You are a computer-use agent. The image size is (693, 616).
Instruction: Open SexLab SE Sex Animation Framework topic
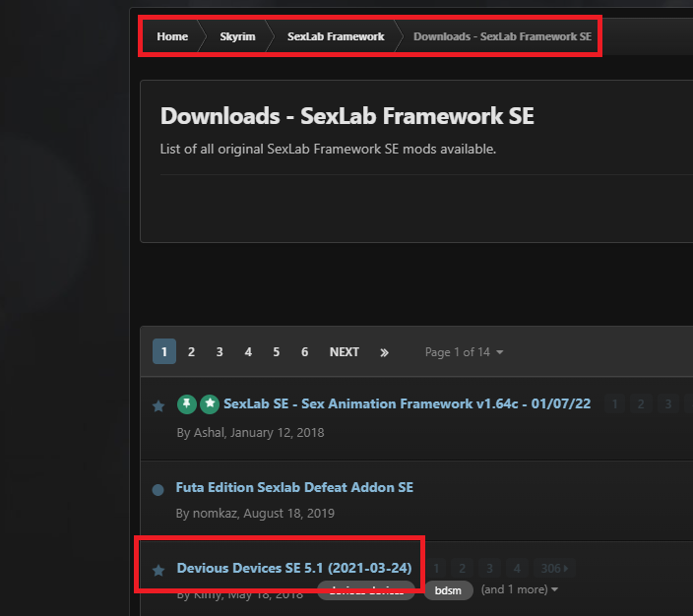tap(408, 403)
